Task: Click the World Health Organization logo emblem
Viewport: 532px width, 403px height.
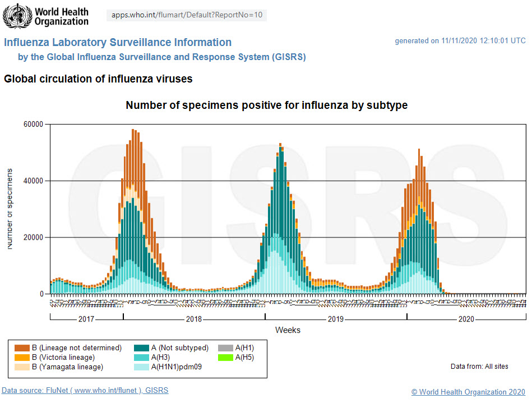Action: tap(17, 15)
